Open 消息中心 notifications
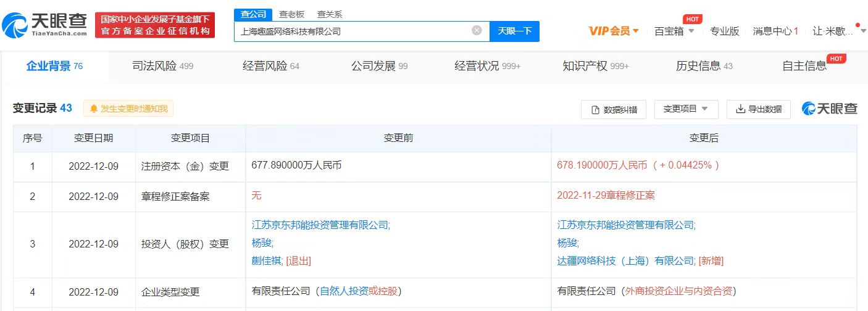Viewport: 868px width, 311px height. [x=775, y=31]
